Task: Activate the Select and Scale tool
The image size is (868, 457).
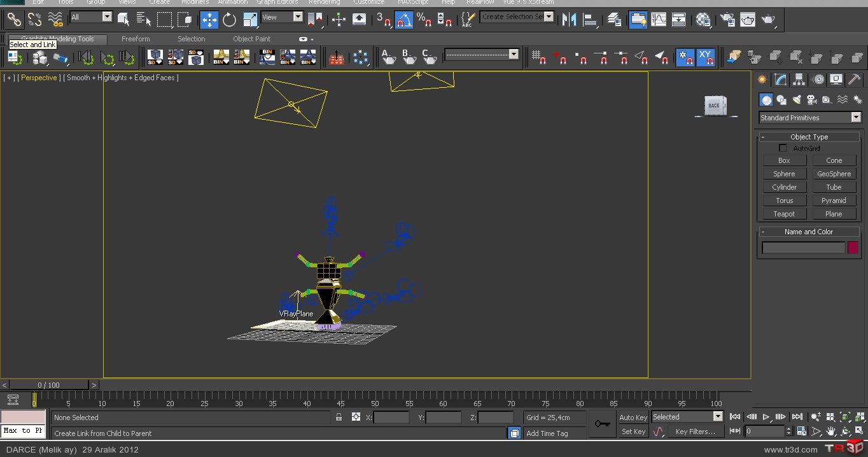Action: click(249, 20)
